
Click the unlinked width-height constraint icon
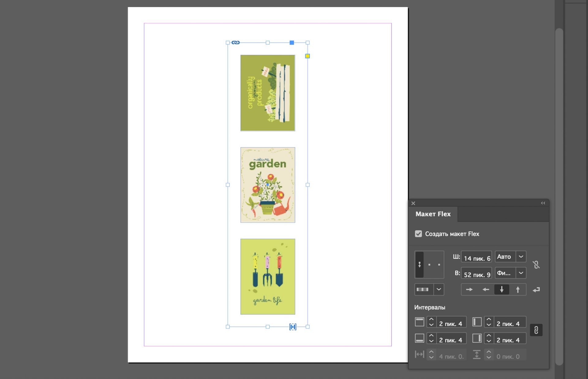536,265
